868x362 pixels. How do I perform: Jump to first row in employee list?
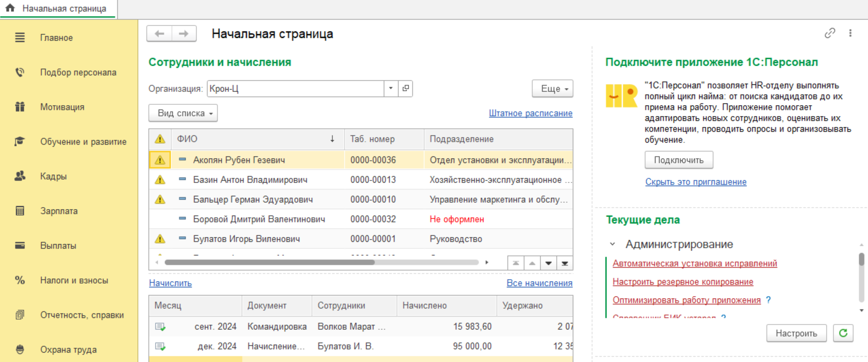516,263
